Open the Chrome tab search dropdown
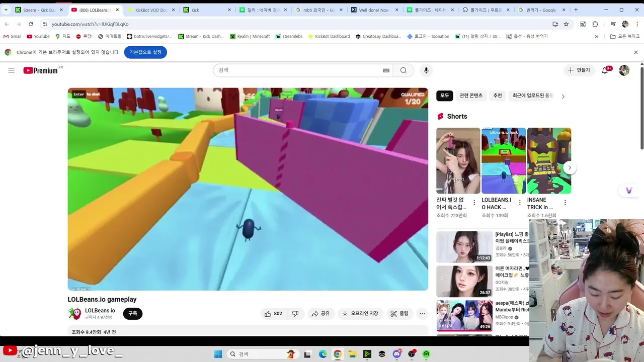The image size is (644, 362). 6,10
